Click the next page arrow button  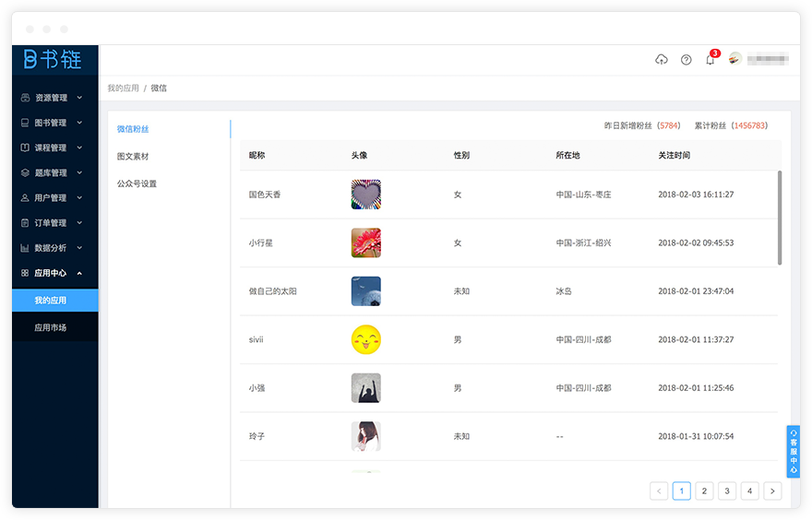click(x=772, y=491)
